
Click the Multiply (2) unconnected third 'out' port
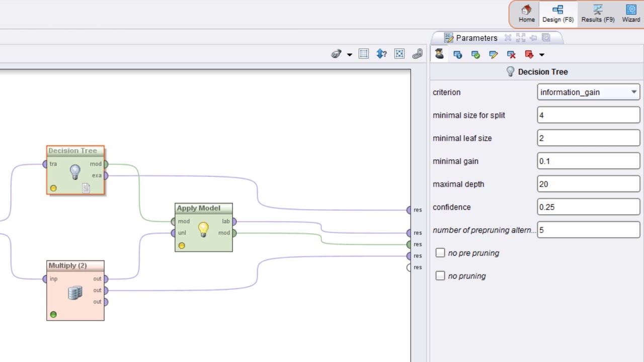tap(105, 302)
